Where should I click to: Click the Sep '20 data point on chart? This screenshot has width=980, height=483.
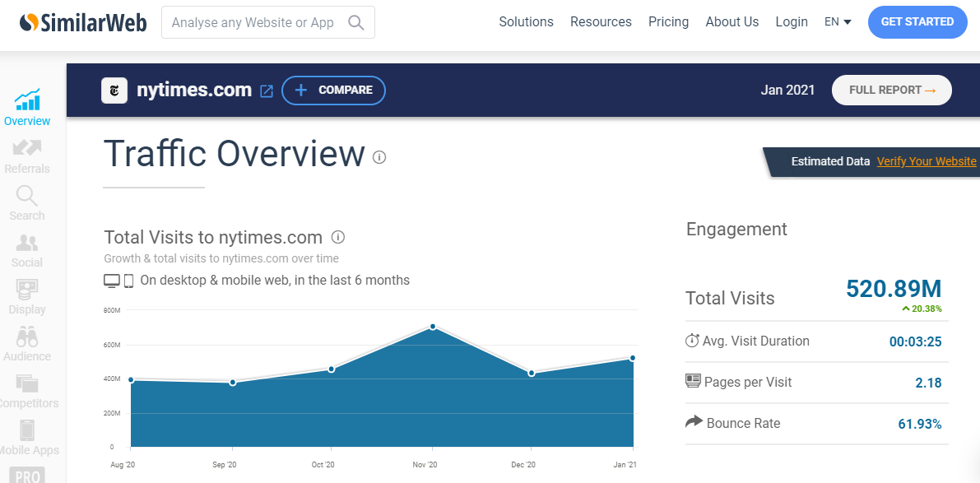tap(233, 383)
